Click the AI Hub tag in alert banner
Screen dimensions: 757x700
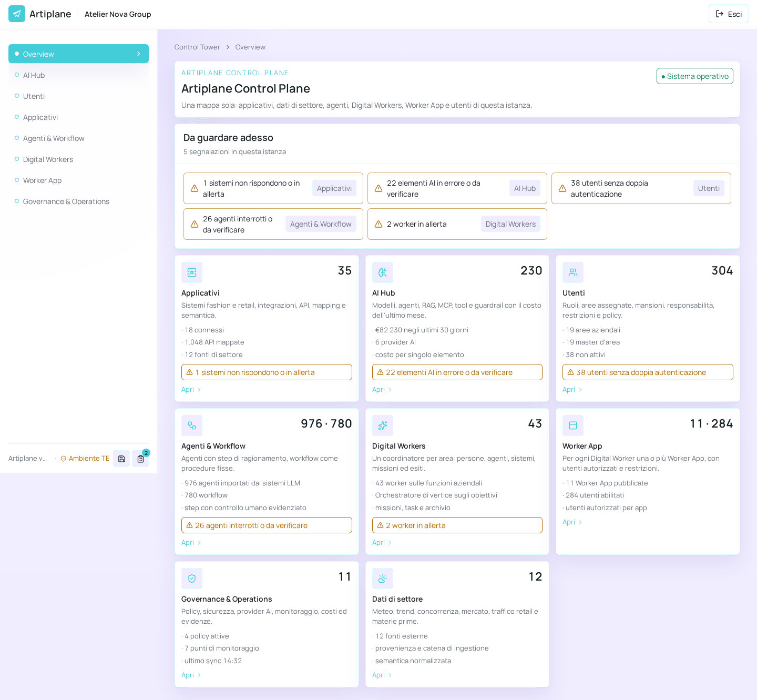[x=525, y=188]
